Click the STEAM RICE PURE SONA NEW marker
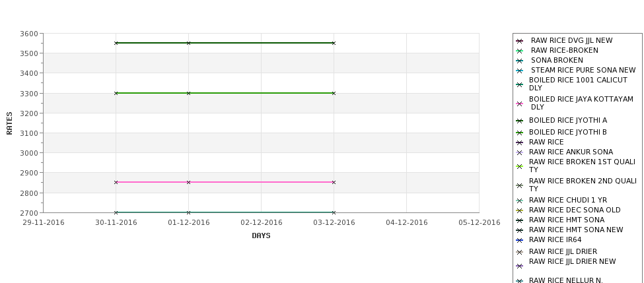644x283 pixels. 520,71
